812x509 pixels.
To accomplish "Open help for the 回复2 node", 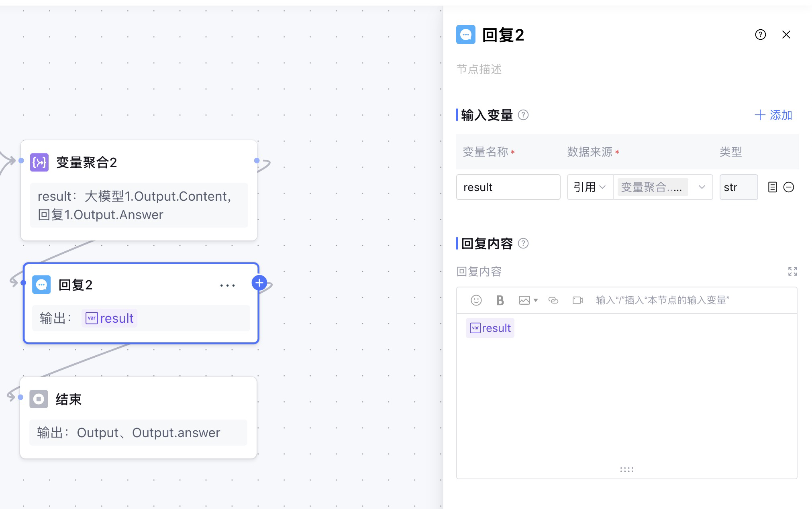I will 760,35.
